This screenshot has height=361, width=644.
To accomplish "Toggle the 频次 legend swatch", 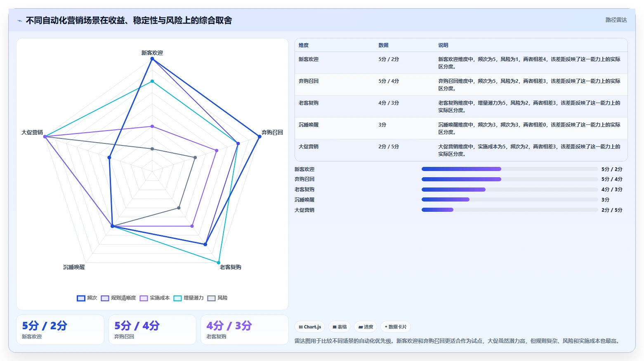I will point(81,298).
